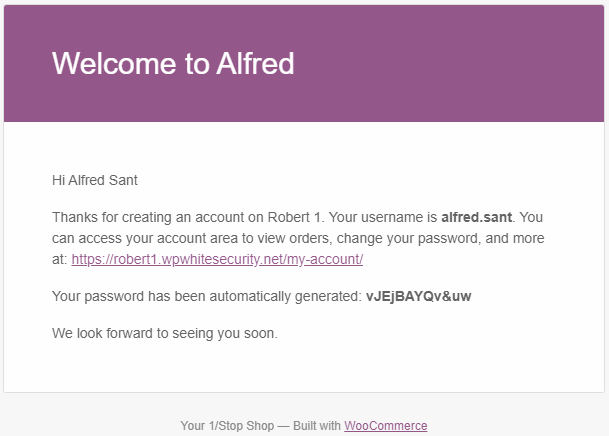The image size is (609, 436).
Task: Click the name Sant in greeting
Action: point(123,180)
